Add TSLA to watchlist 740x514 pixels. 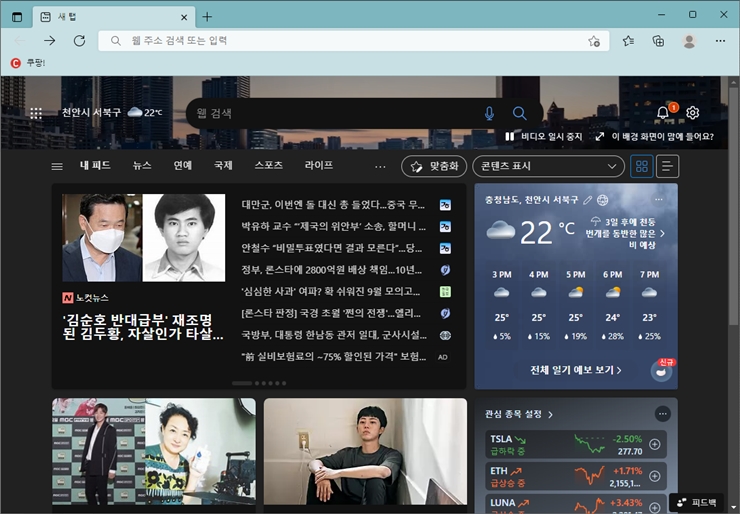tap(655, 444)
